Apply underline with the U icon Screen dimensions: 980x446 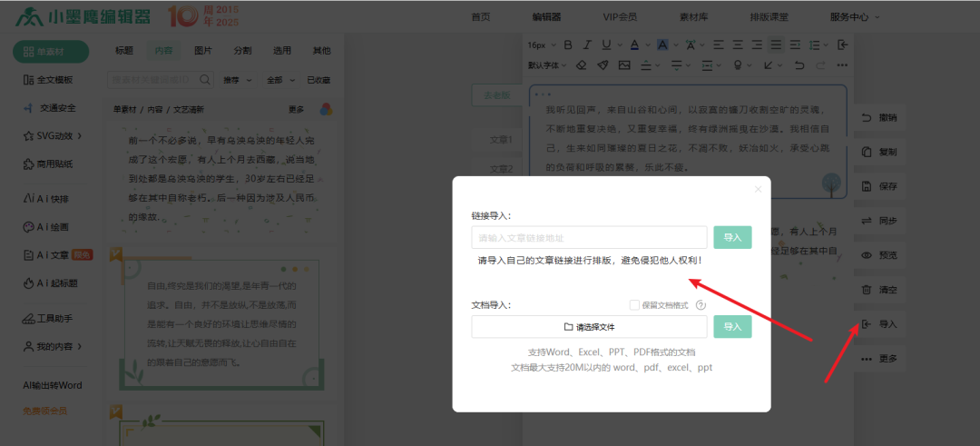pos(605,45)
